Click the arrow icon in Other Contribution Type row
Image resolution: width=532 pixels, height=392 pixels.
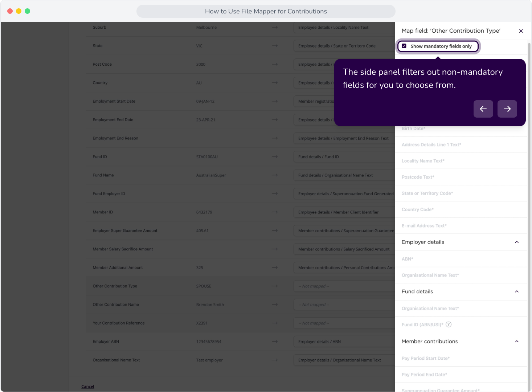coord(275,286)
